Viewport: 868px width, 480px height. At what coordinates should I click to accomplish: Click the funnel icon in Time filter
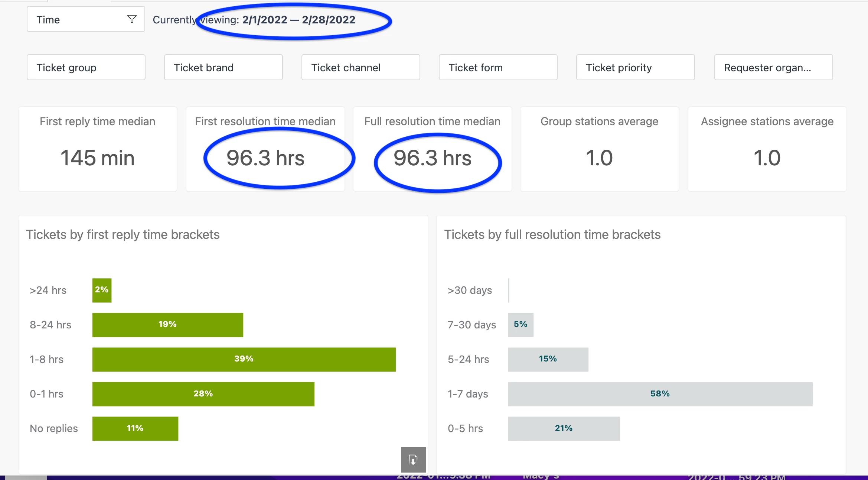point(132,19)
